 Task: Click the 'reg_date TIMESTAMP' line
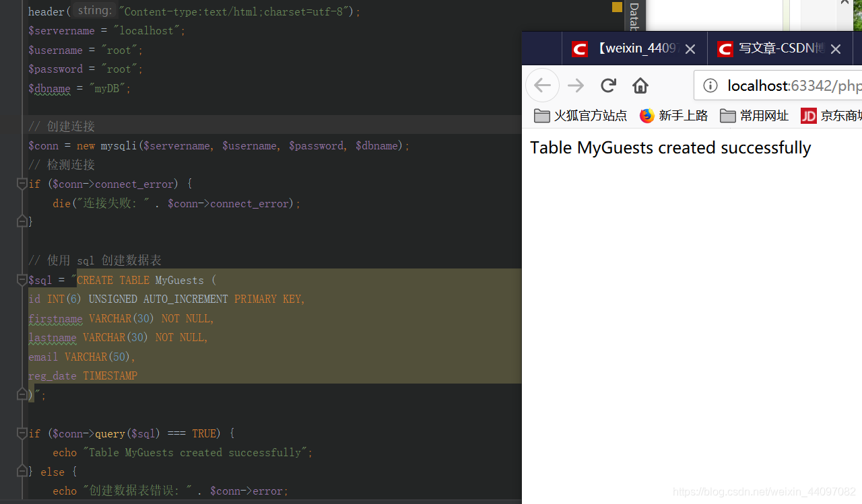(x=83, y=375)
